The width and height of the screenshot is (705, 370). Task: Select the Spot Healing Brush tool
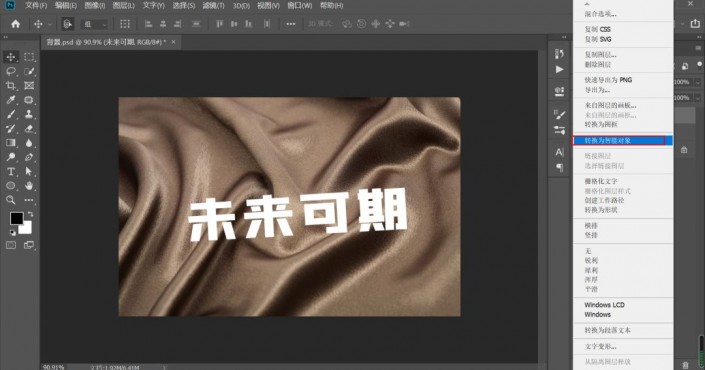click(x=29, y=100)
